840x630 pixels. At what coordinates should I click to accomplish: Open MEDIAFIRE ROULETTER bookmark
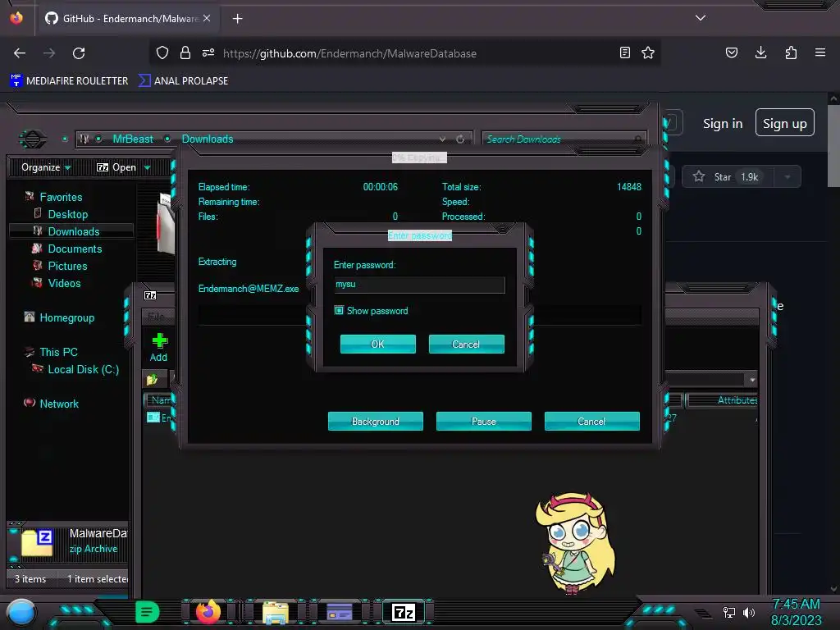pyautogui.click(x=69, y=81)
